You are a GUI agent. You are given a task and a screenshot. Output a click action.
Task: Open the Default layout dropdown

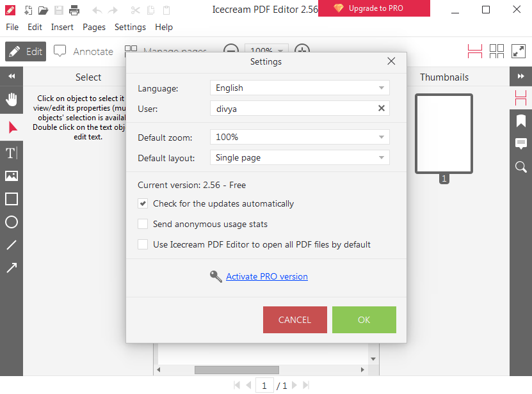[300, 158]
